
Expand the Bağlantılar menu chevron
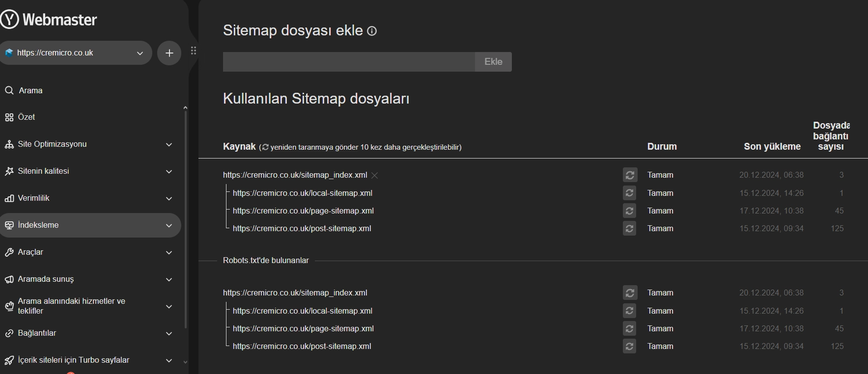(x=169, y=334)
